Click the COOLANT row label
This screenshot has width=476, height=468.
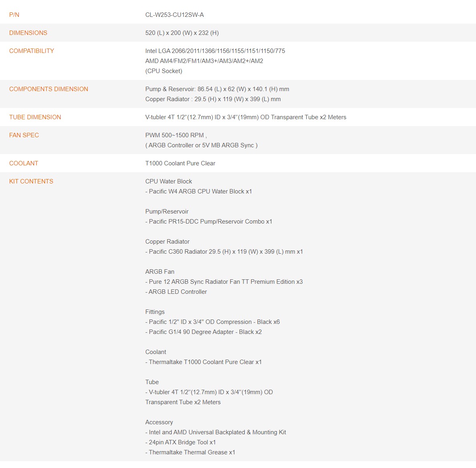tap(24, 163)
